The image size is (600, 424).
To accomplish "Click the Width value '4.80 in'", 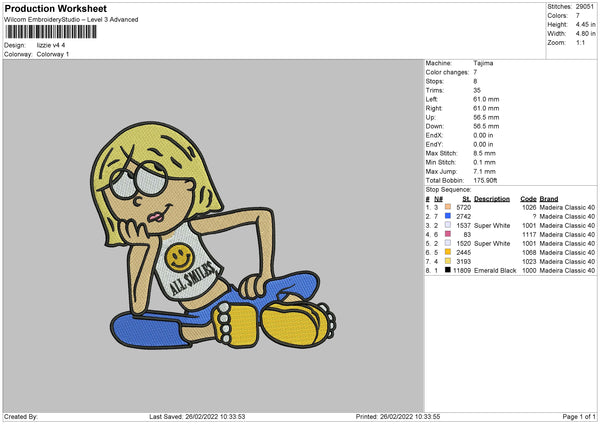I will [585, 34].
